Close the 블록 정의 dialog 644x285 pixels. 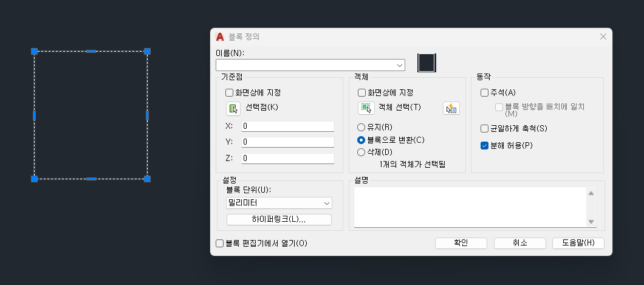(603, 36)
